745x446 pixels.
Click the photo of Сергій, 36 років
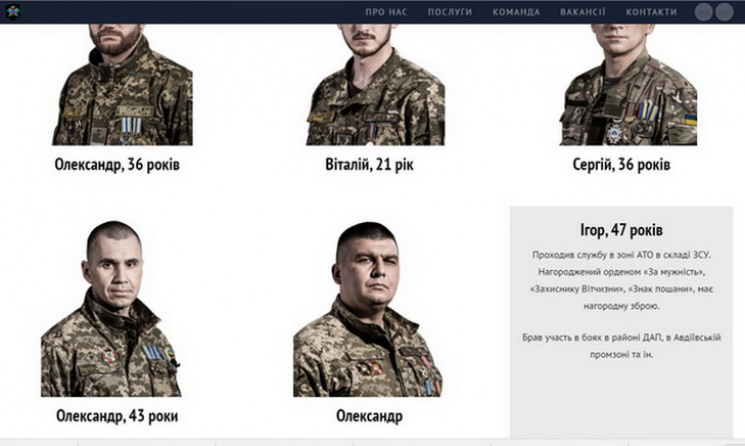pyautogui.click(x=628, y=85)
